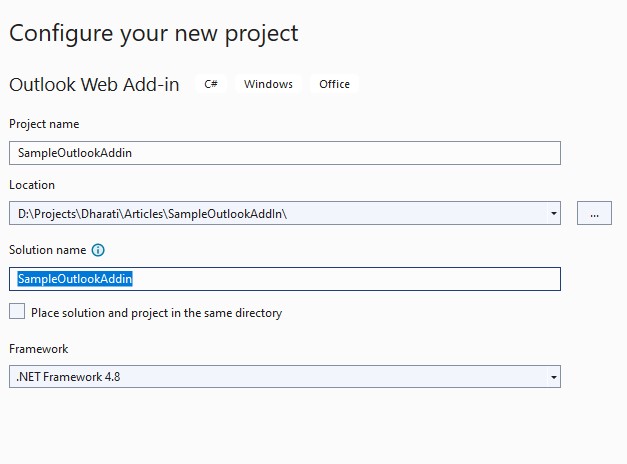
Task: Click the 'Place solution and project' checkbox label
Action: [156, 313]
